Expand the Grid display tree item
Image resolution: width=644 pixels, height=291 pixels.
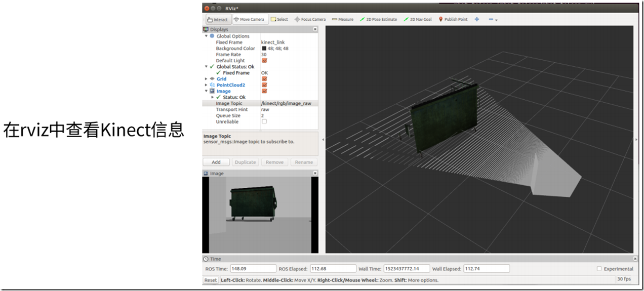[x=206, y=79]
